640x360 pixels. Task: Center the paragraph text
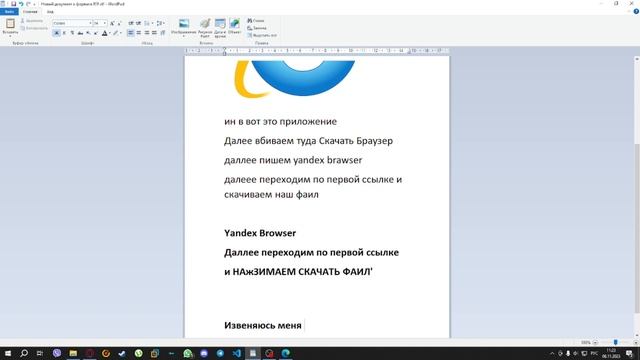[138, 33]
